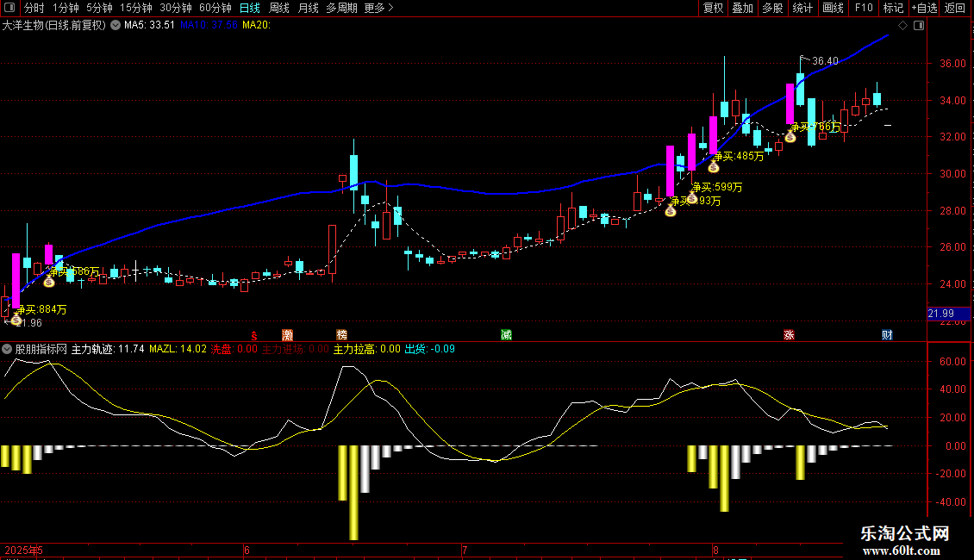The width and height of the screenshot is (974, 560).
Task: Toggle the left sidebar panel icon
Action: (x=9, y=8)
